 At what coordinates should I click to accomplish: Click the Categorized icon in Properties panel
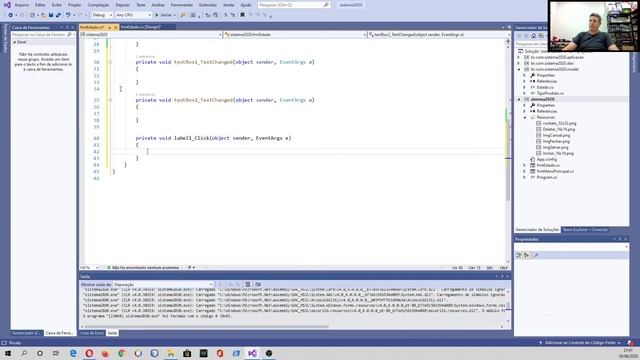519,255
